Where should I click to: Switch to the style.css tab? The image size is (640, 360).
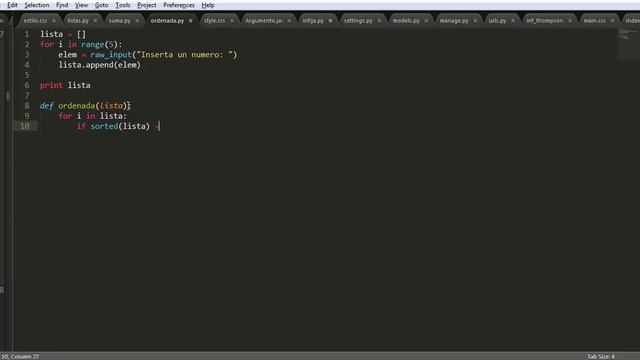pyautogui.click(x=215, y=20)
